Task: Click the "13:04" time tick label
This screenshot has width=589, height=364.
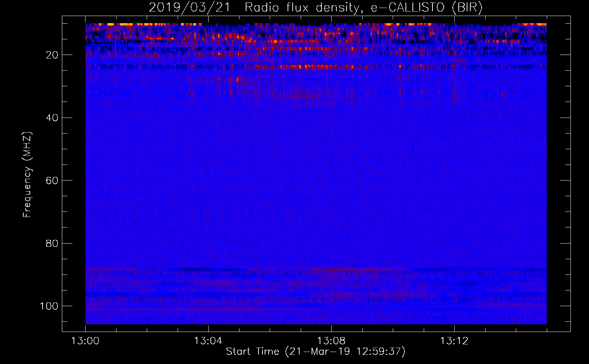Action: pos(208,341)
